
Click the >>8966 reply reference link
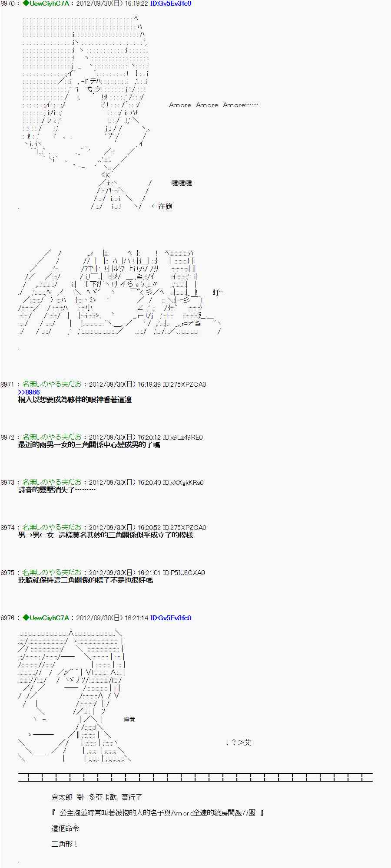click(29, 392)
